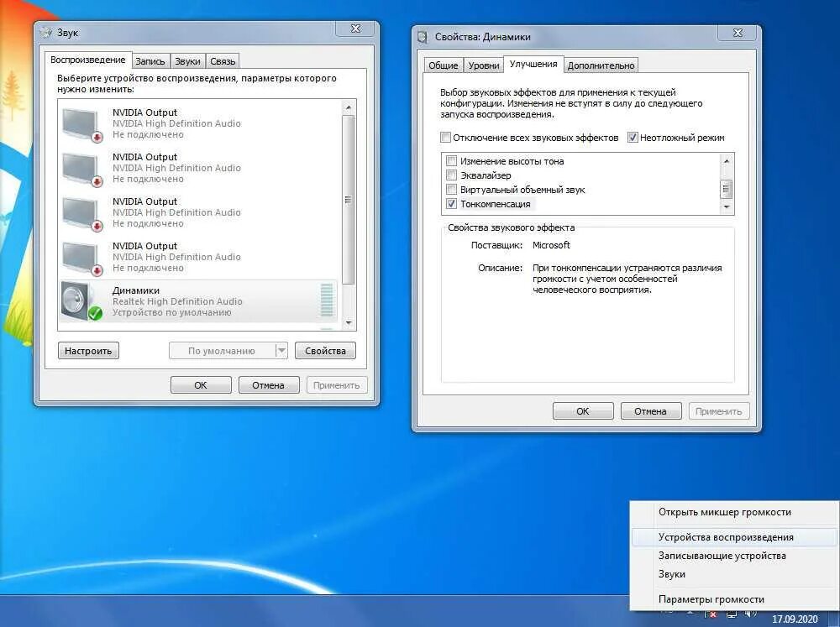
Task: Click the Microsoft provider text
Action: [551, 245]
